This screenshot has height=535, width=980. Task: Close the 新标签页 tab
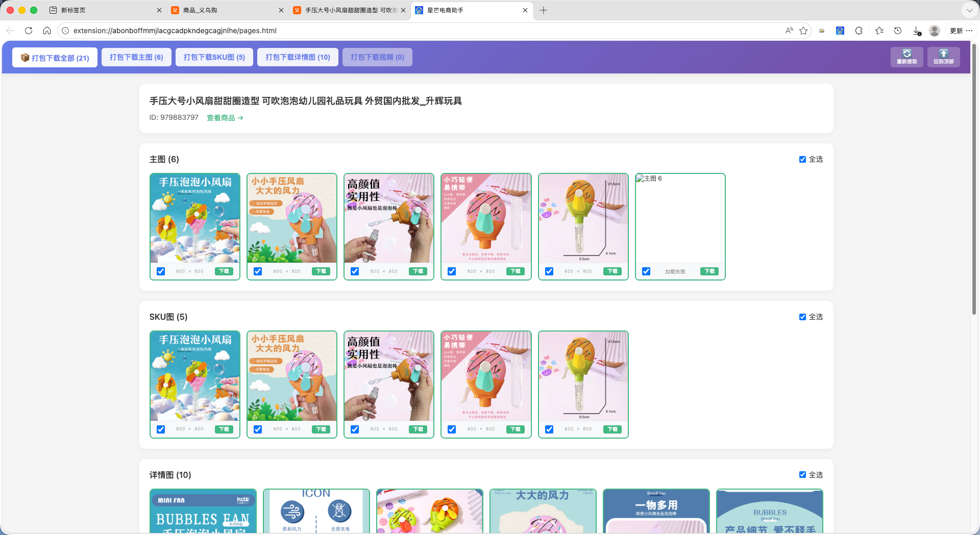click(x=159, y=10)
